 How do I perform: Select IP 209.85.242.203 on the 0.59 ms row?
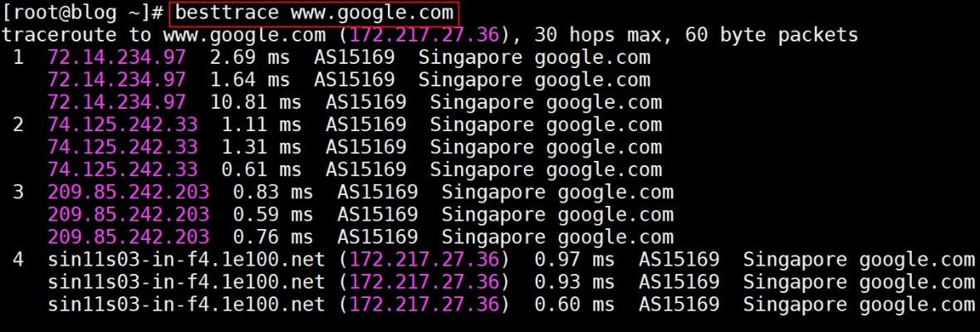[x=129, y=215]
